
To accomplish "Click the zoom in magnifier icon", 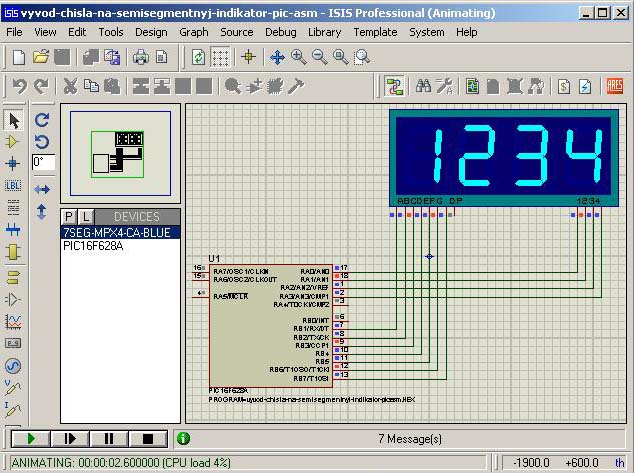I will click(x=299, y=57).
